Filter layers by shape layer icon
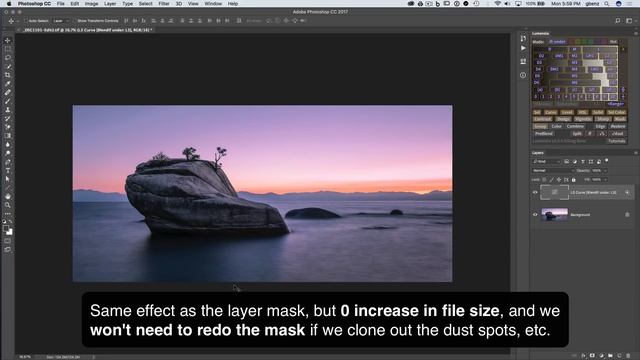 tap(591, 162)
